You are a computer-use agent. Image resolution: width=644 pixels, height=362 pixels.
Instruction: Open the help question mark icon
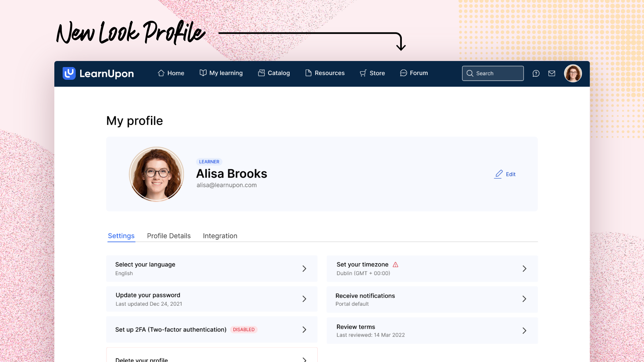pos(536,73)
